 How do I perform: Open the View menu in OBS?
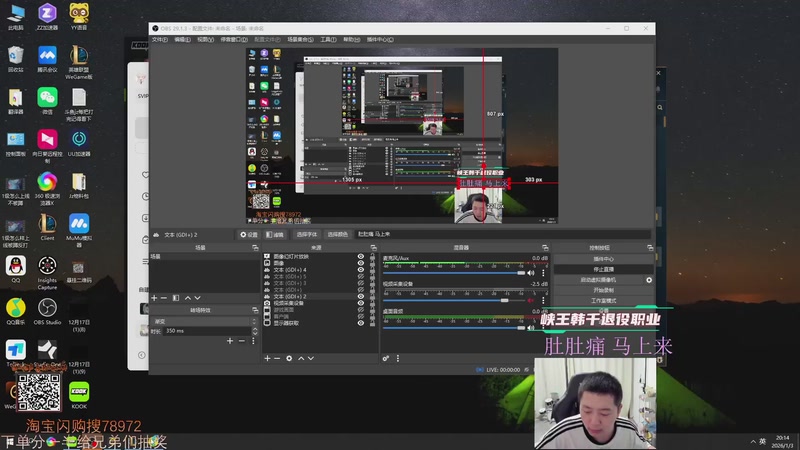tap(205, 40)
